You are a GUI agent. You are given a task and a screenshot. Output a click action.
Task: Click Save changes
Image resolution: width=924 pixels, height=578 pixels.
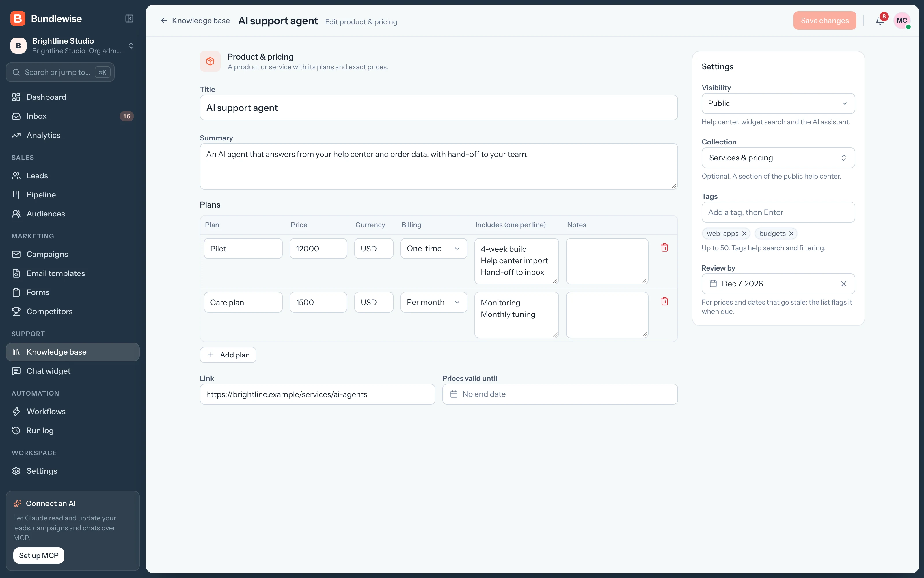(x=824, y=21)
